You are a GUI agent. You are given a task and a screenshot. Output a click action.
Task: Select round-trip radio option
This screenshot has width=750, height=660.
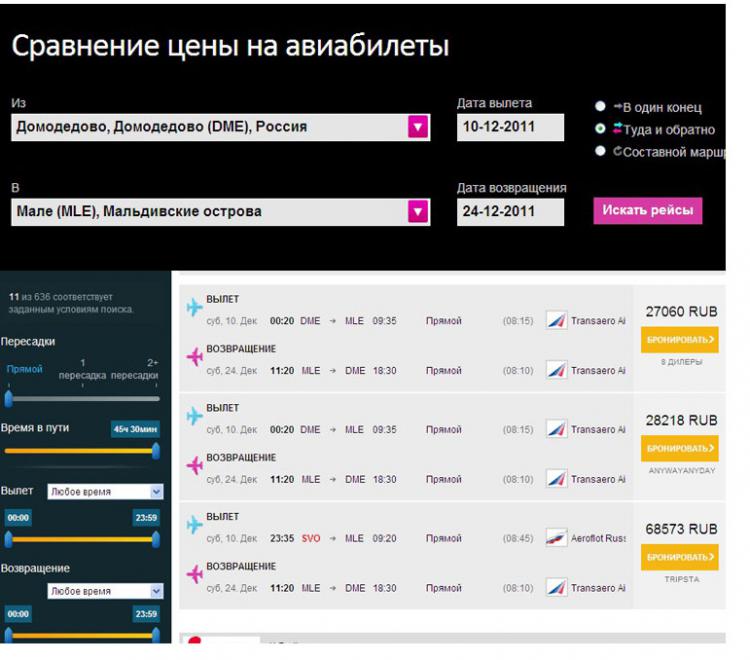coord(600,129)
